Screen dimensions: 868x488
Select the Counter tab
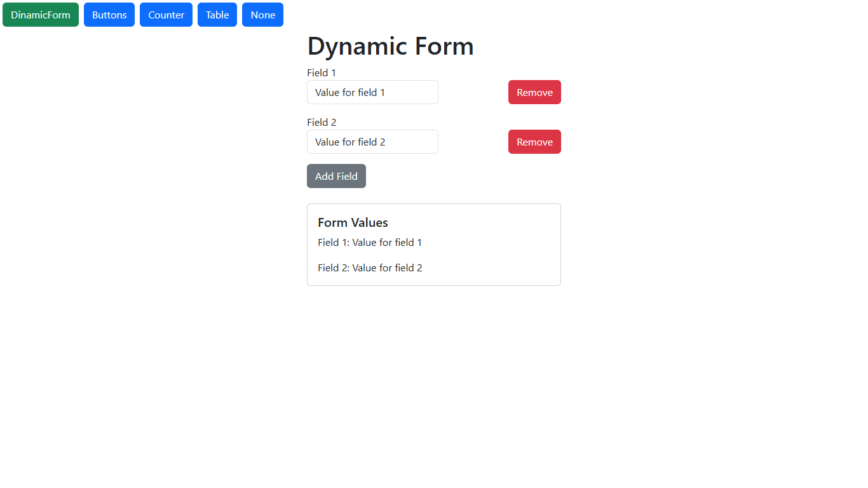click(166, 15)
